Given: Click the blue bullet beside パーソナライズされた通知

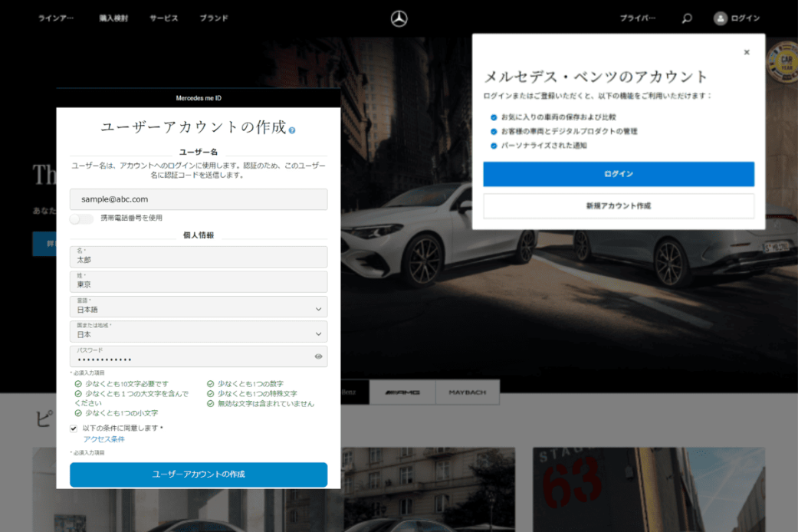Looking at the screenshot, I should 494,146.
